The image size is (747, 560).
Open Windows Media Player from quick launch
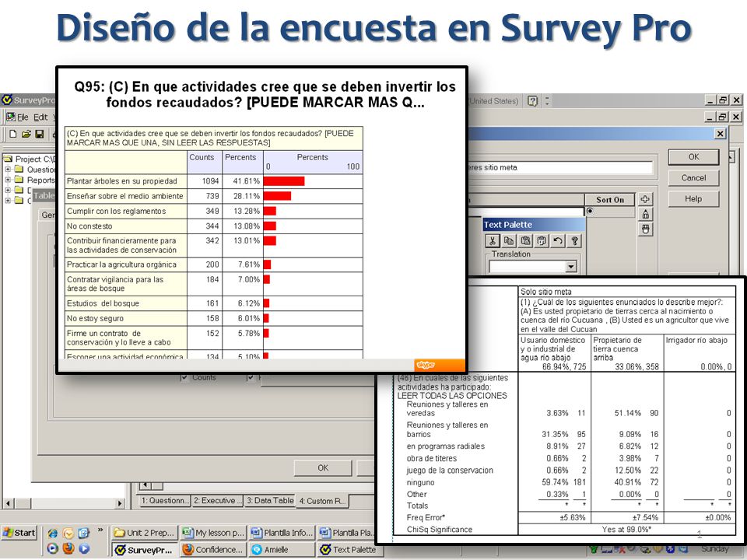(x=52, y=548)
